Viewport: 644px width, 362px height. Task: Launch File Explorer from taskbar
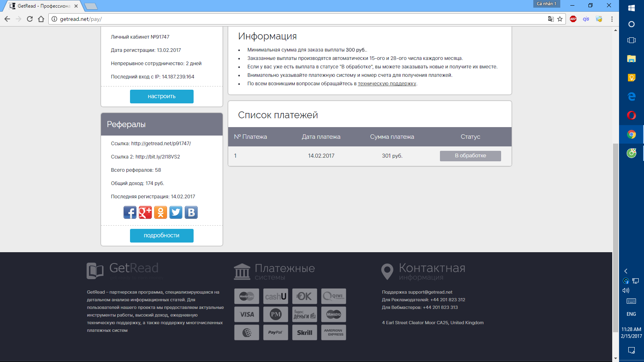632,59
